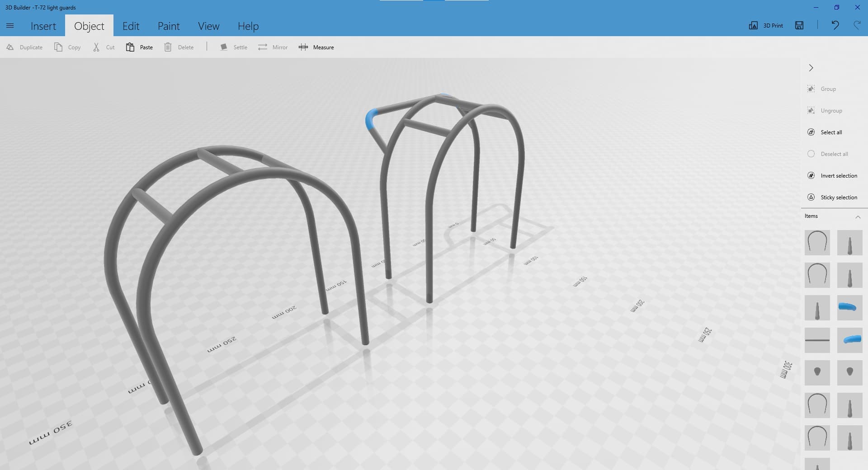
Task: Click the Invert selection icon
Action: click(811, 175)
